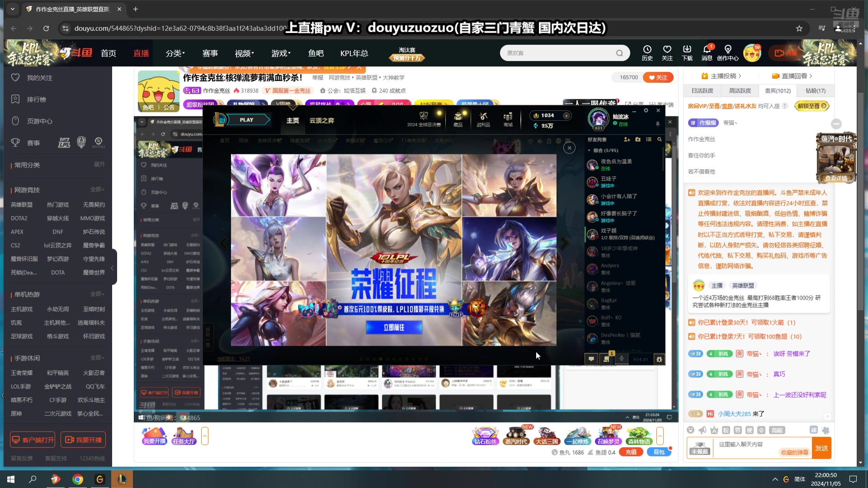This screenshot has height=488, width=868.
Task: Open the Chrome tab list dropdown
Action: pos(12,9)
